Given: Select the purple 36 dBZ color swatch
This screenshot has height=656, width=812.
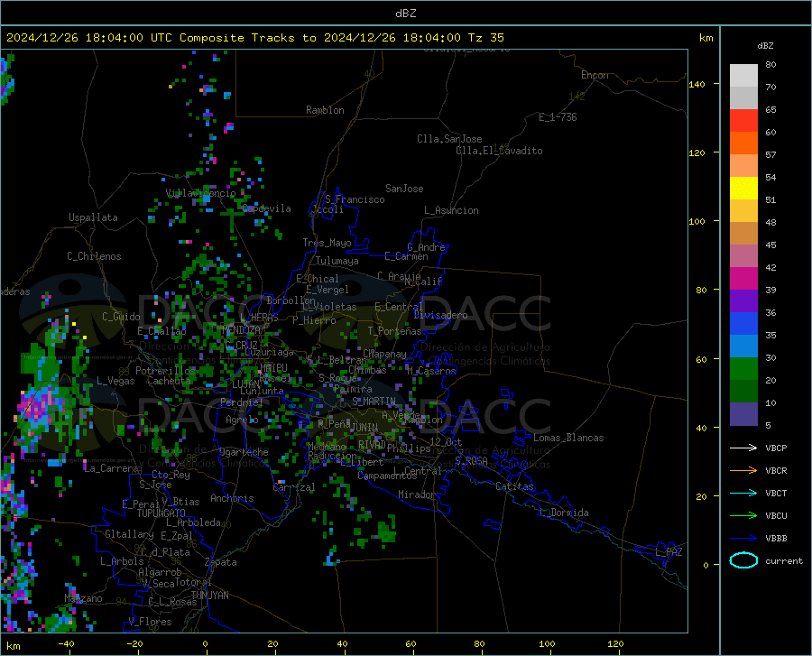Looking at the screenshot, I should (743, 301).
